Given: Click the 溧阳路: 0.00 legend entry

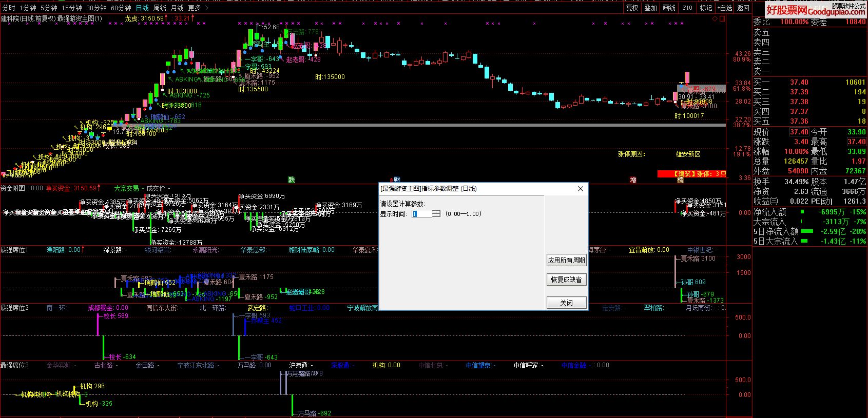Looking at the screenshot, I should [65, 250].
